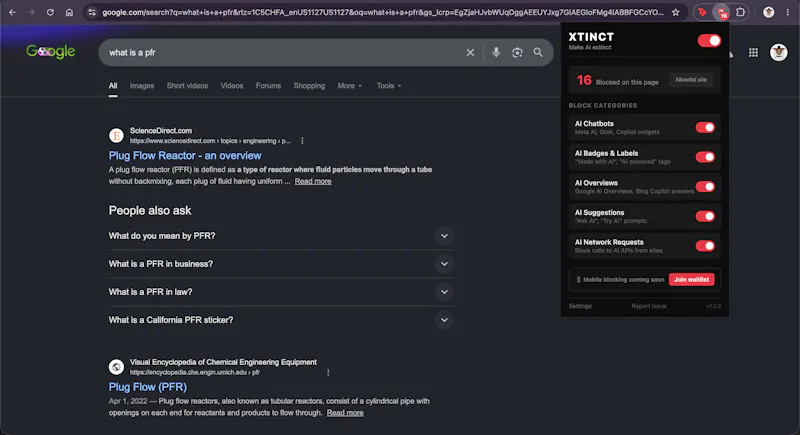Click the Google logo
This screenshot has width=800, height=435.
point(51,52)
